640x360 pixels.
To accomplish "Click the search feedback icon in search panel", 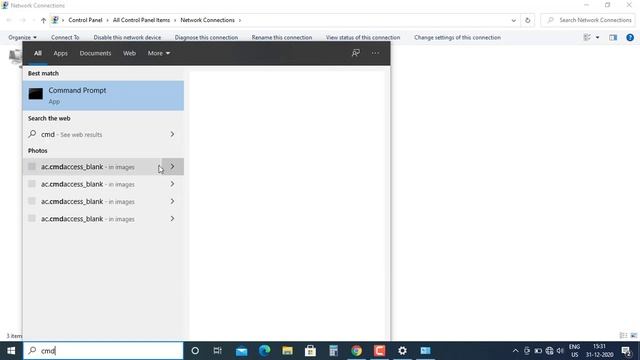I will [x=356, y=53].
